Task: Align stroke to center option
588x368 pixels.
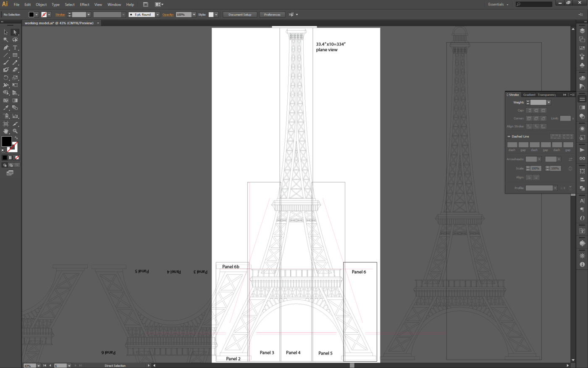Action: click(529, 126)
